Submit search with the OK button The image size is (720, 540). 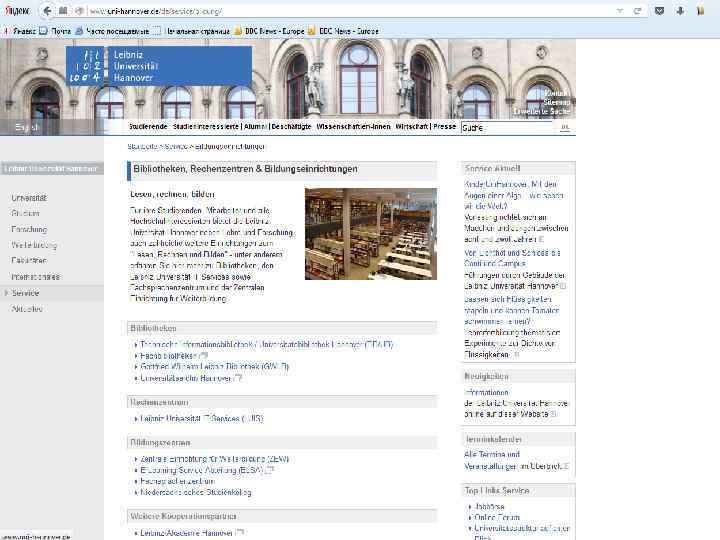pos(565,127)
